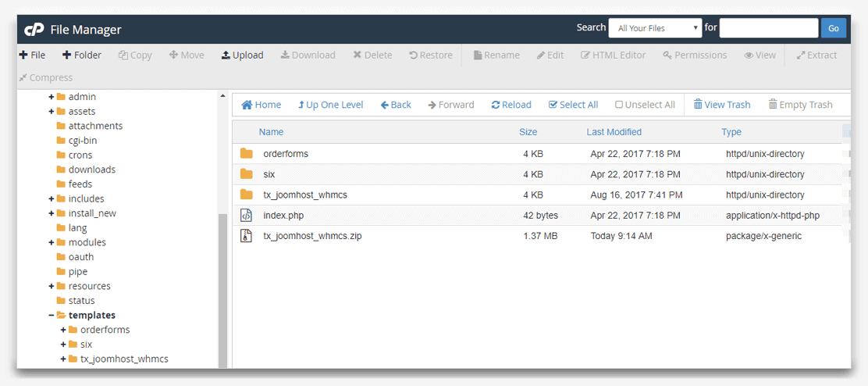Check Select All files

(573, 105)
